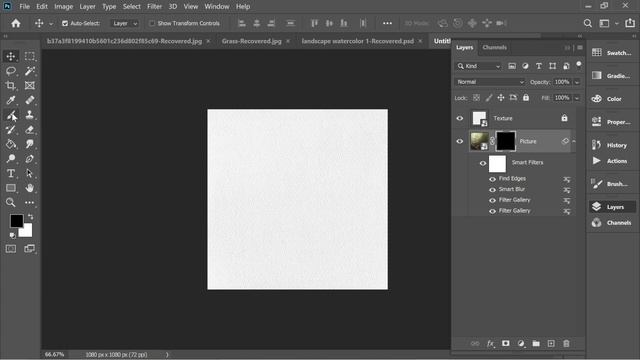
Task: Select the Rectangular Marquee tool
Action: tap(29, 56)
